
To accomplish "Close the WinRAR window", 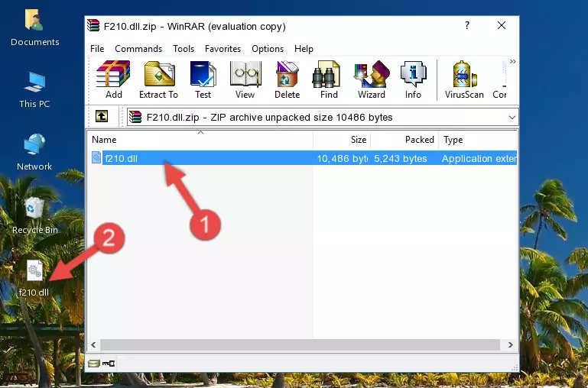I will tap(502, 25).
